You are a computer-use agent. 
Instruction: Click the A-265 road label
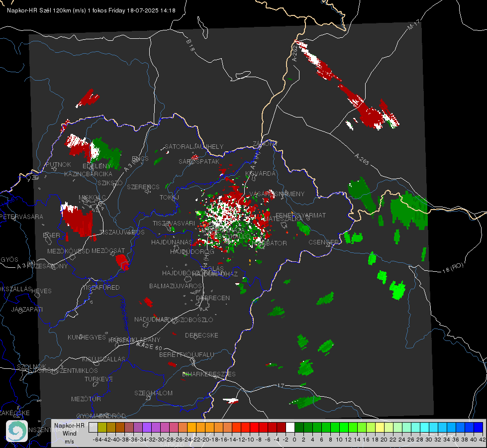pyautogui.click(x=362, y=159)
